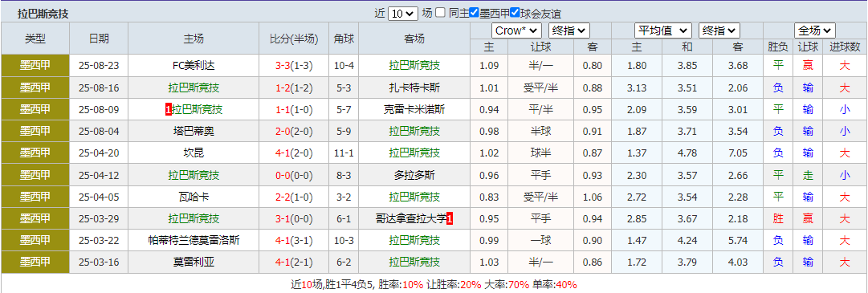Click the 墨西甲 league cell for 25-08-23
Viewport: 868px width, 293px height.
pos(35,65)
